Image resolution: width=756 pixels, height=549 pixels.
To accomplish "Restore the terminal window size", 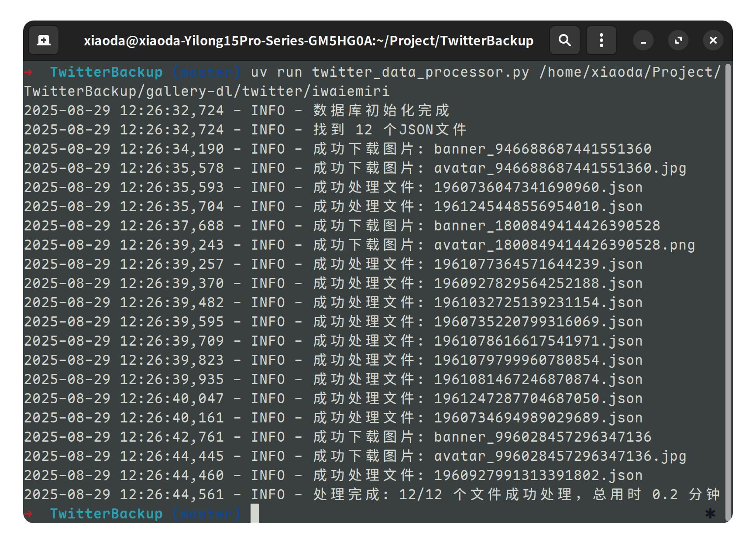I will (x=678, y=41).
